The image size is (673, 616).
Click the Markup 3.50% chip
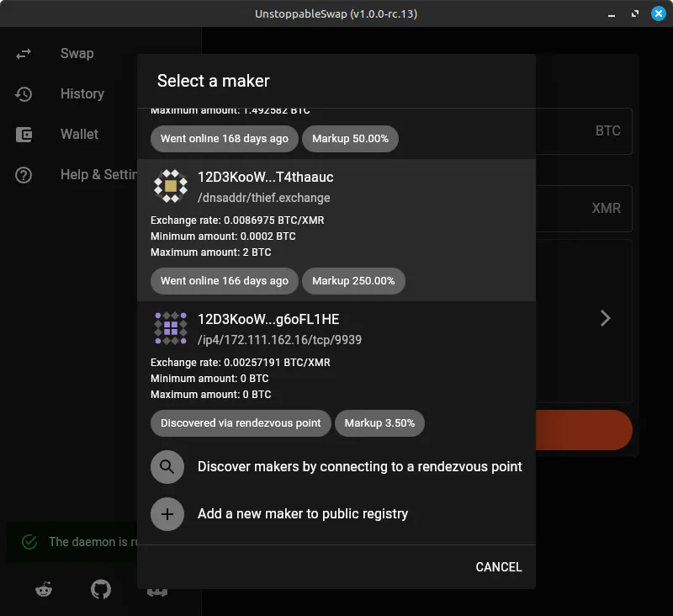click(380, 423)
